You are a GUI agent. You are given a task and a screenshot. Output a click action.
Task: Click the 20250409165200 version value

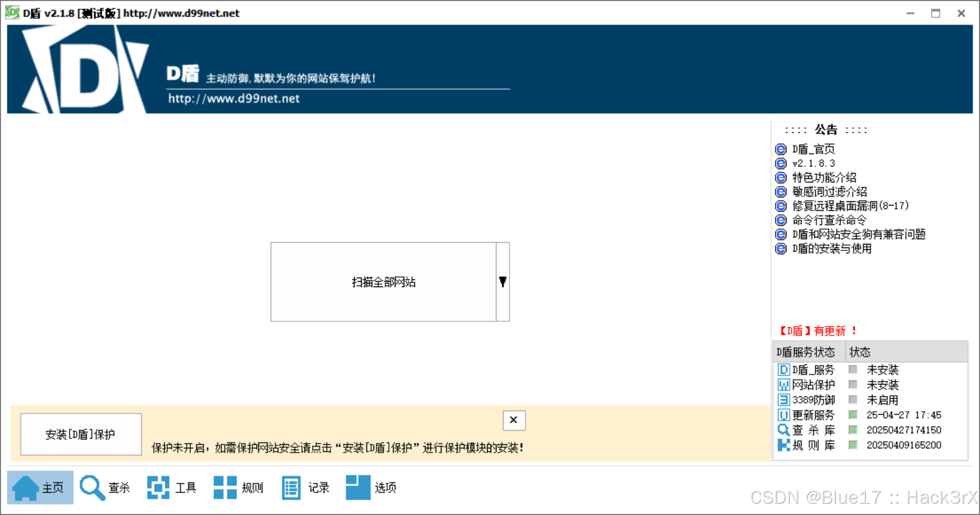pos(904,445)
